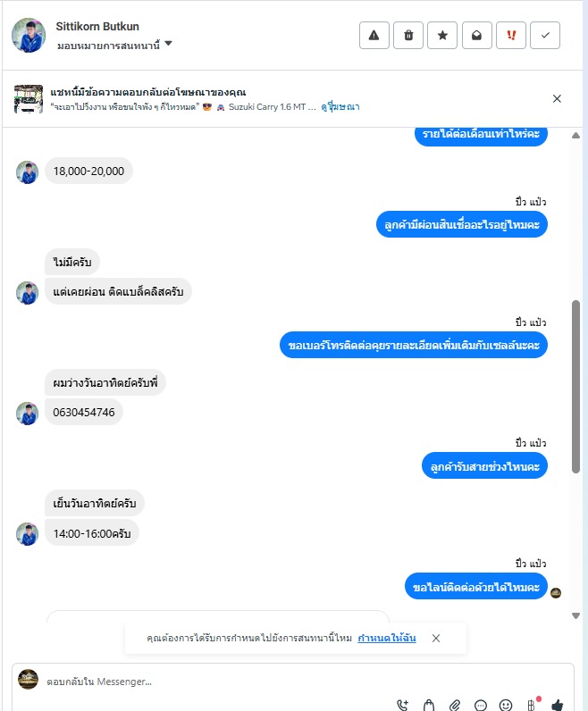
Task: Click the phone call request icon
Action: pyautogui.click(x=402, y=705)
